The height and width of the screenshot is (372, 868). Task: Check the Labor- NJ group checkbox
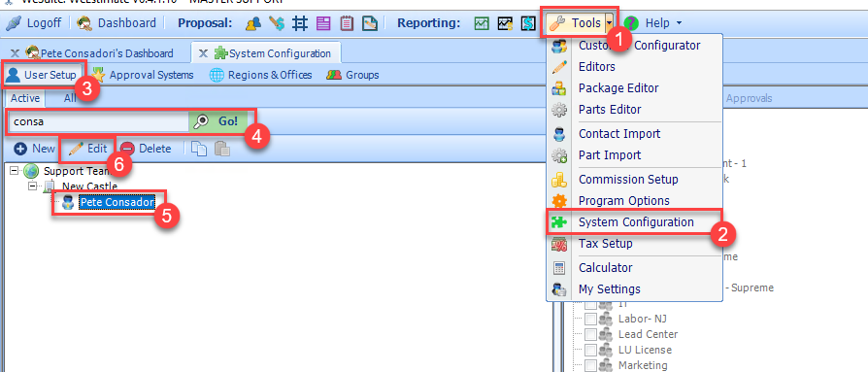(x=590, y=319)
